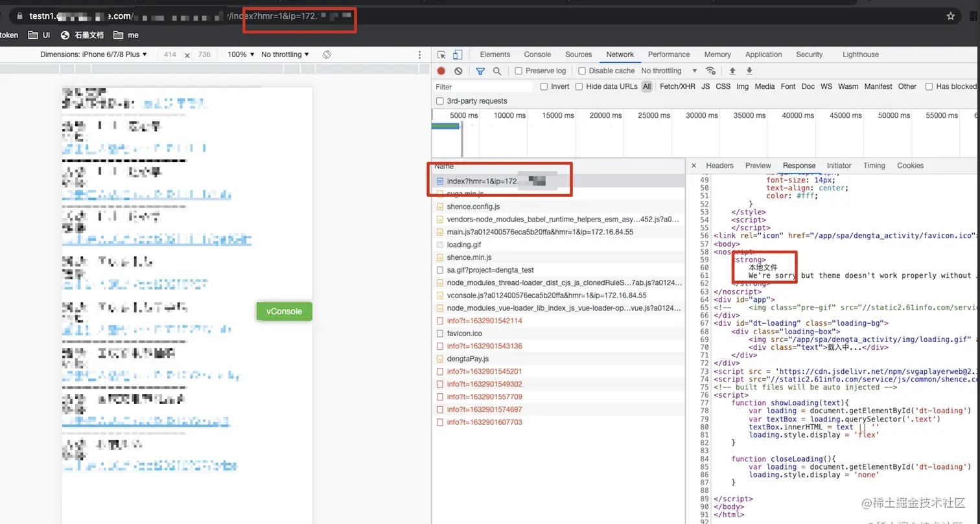
Task: Click the green vConsole button
Action: pos(284,312)
